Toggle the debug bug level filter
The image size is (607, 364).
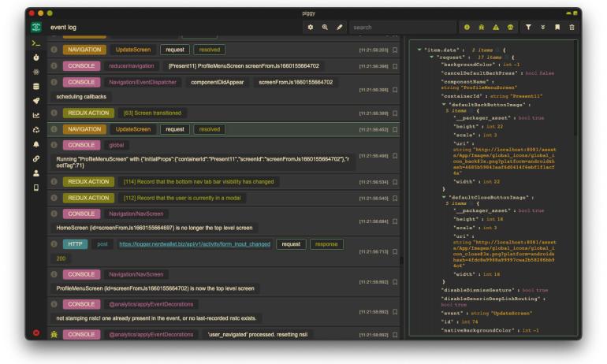click(482, 27)
